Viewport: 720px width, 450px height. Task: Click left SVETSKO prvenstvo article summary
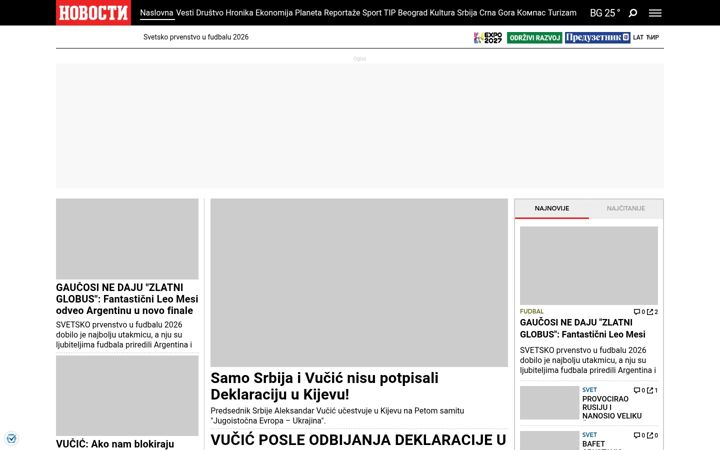point(124,335)
